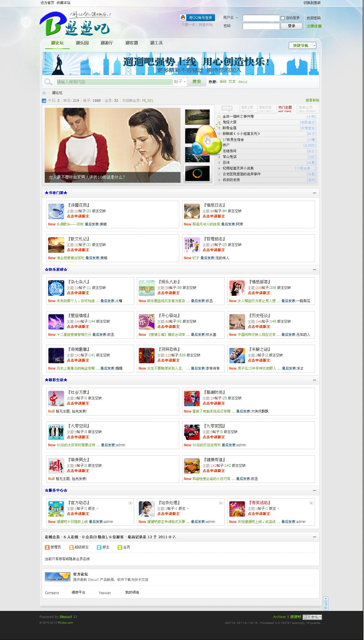This screenshot has height=640, width=364.
Task: Click the 百度统计 badge
Action: [312, 617]
